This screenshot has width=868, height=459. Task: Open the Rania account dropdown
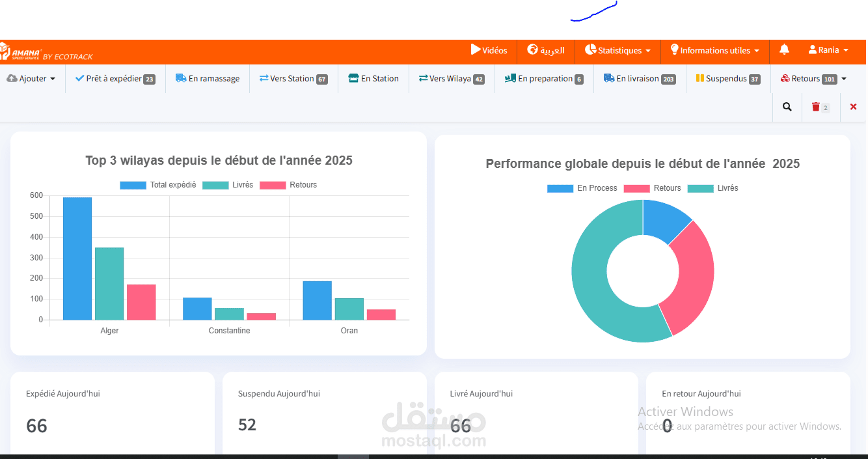(x=828, y=49)
